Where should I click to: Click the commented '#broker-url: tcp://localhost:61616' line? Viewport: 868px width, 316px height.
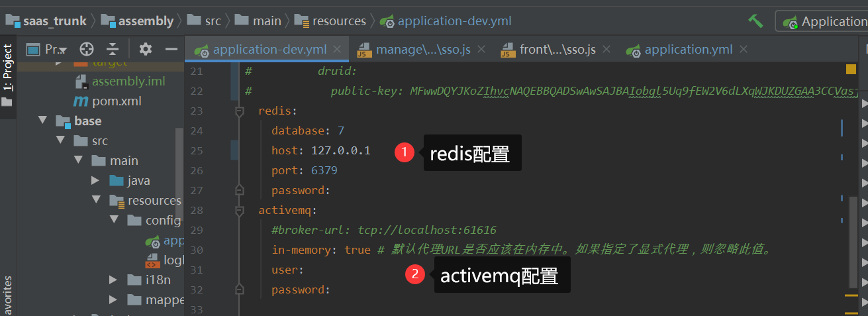pyautogui.click(x=384, y=231)
